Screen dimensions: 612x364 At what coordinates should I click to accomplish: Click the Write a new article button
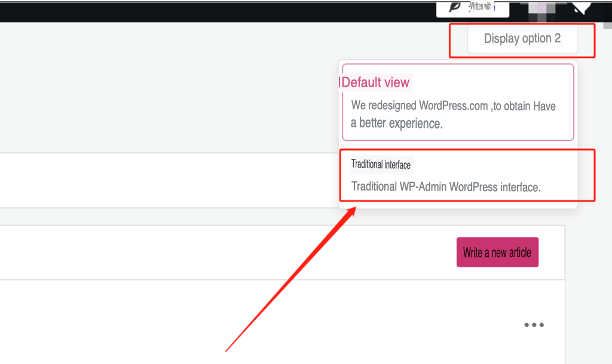(497, 252)
